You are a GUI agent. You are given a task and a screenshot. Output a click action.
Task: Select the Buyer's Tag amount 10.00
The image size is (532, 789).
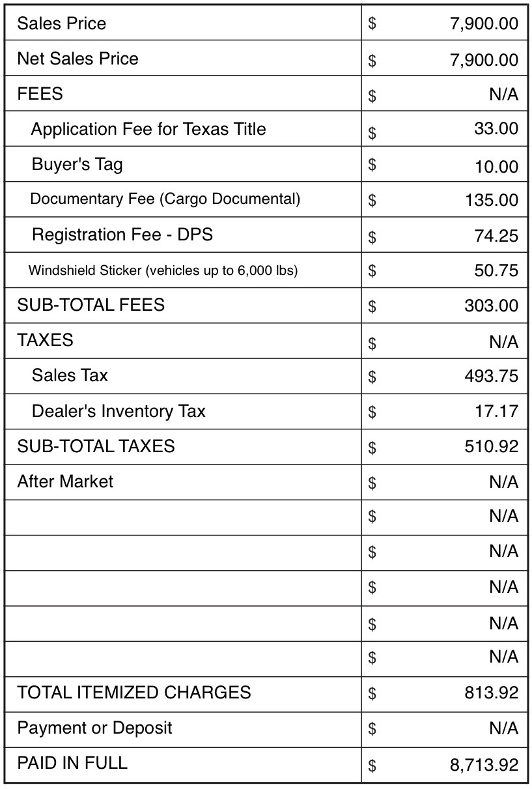496,167
